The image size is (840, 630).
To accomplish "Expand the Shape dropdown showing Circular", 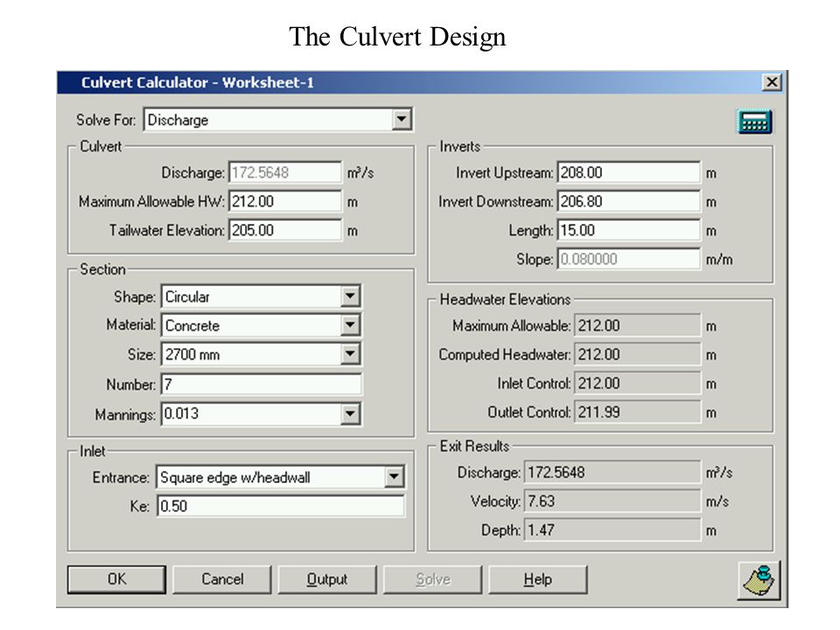I will pos(350,296).
